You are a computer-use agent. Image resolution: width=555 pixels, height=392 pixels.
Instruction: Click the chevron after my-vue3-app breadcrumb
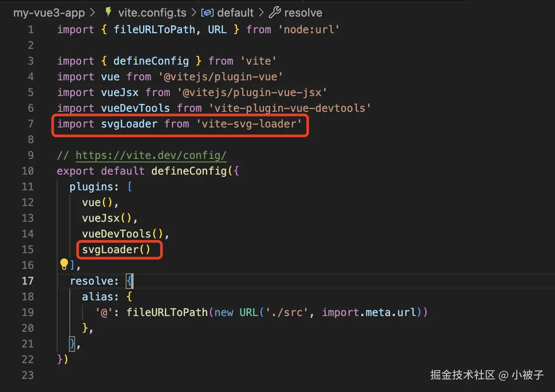92,13
